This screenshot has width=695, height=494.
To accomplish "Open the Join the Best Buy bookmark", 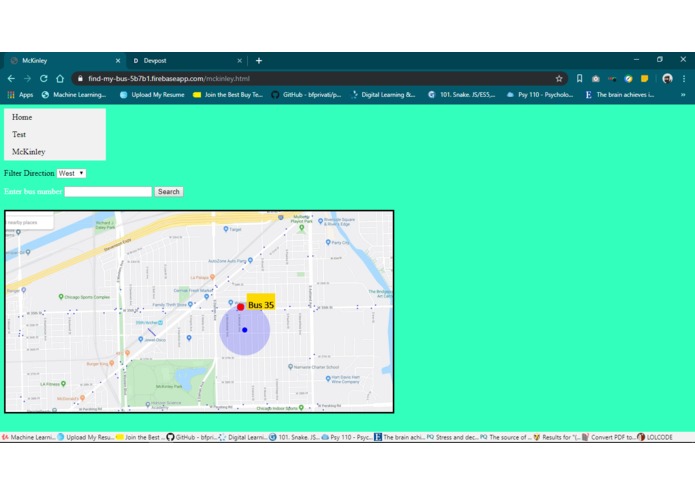I will [228, 94].
